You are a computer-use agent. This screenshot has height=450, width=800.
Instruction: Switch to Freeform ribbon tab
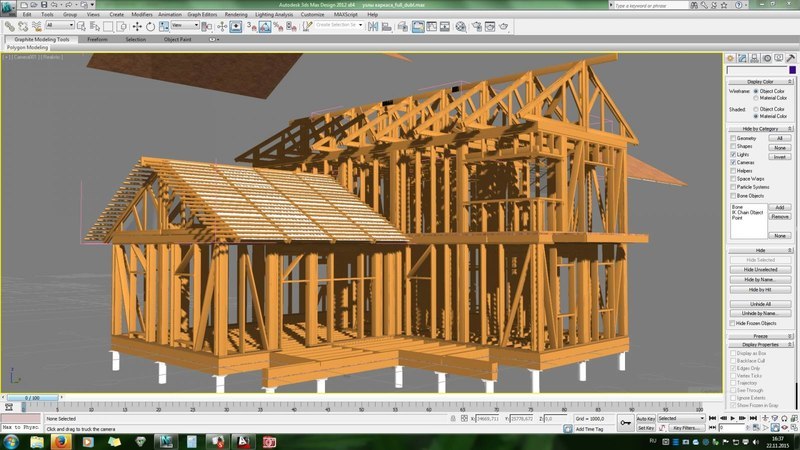point(97,39)
